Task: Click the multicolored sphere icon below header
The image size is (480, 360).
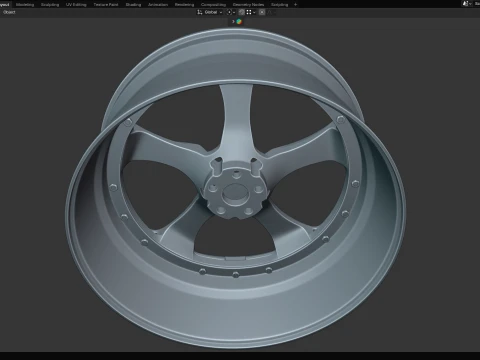Action: (239, 22)
